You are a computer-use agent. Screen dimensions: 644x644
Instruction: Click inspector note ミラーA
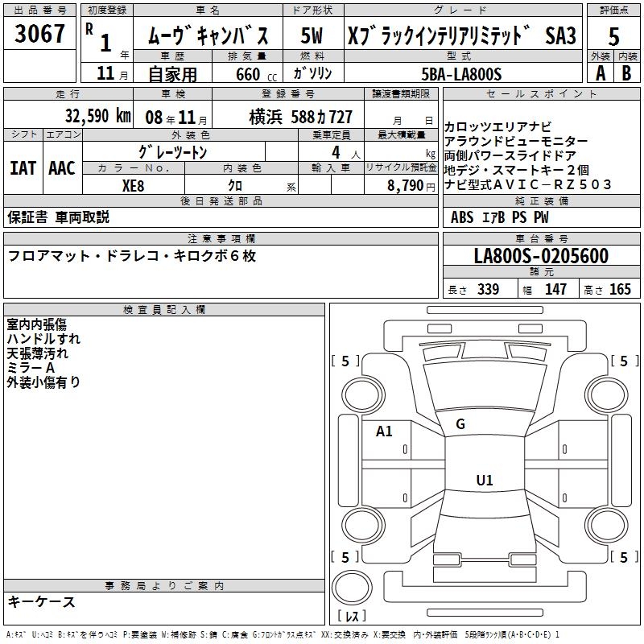[31, 368]
